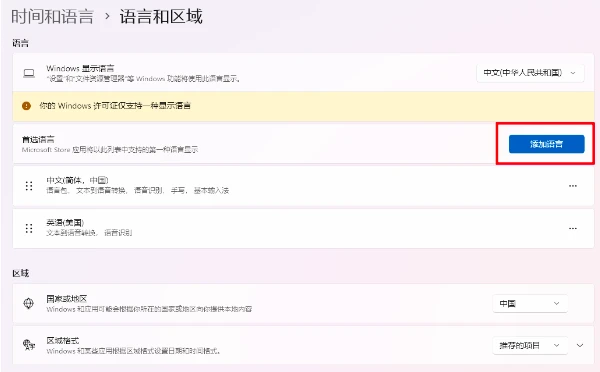Click the 区域格式 label
Viewport: 600px width, 372px height.
[63, 340]
